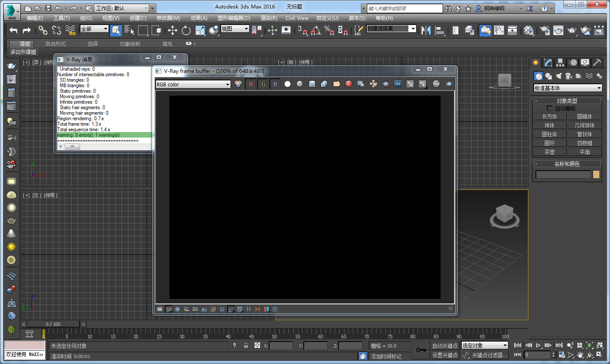This screenshot has width=610, height=364.
Task: Open the 渲染(R) menu
Action: [269, 18]
